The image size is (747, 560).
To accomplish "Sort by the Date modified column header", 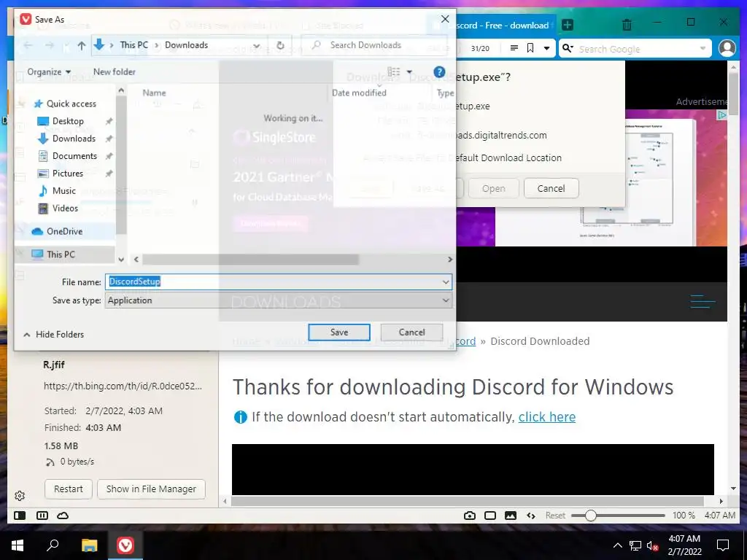I will click(359, 93).
